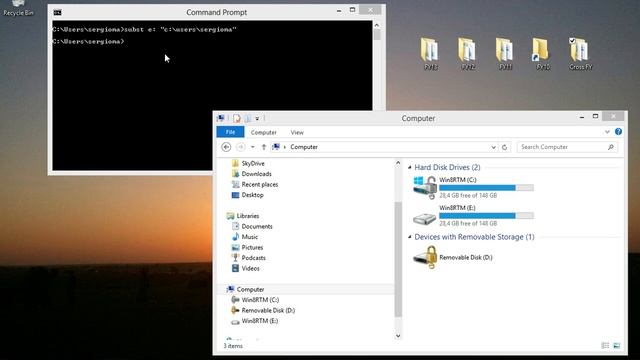Maximize the Computer Explorer window
The image size is (640, 360).
tap(595, 117)
